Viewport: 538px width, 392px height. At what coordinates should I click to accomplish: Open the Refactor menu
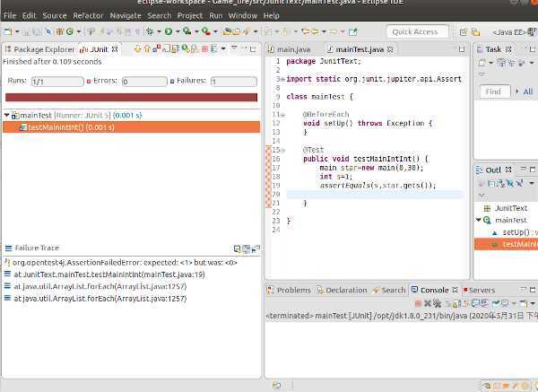(x=88, y=15)
